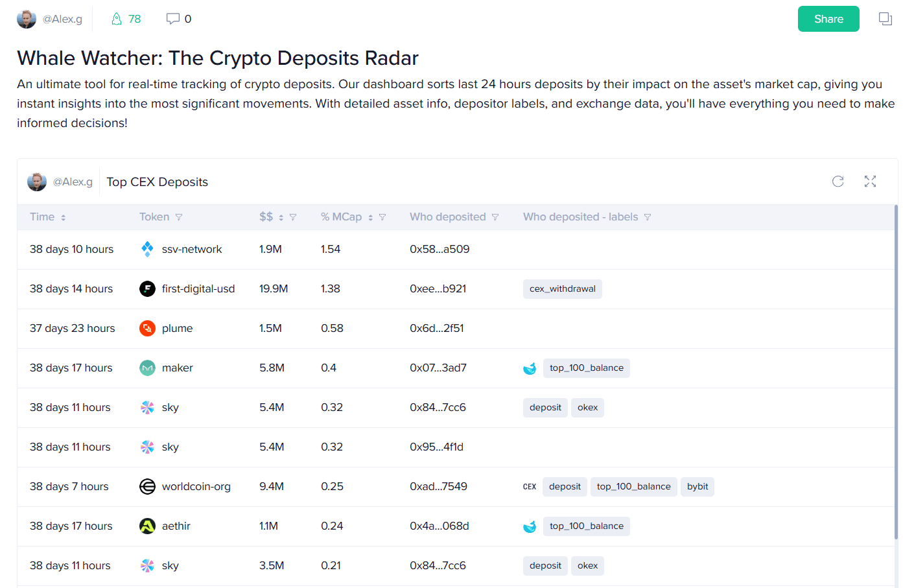The height and width of the screenshot is (588, 903).
Task: Click the cex_withdrawal label tag
Action: pyautogui.click(x=562, y=289)
